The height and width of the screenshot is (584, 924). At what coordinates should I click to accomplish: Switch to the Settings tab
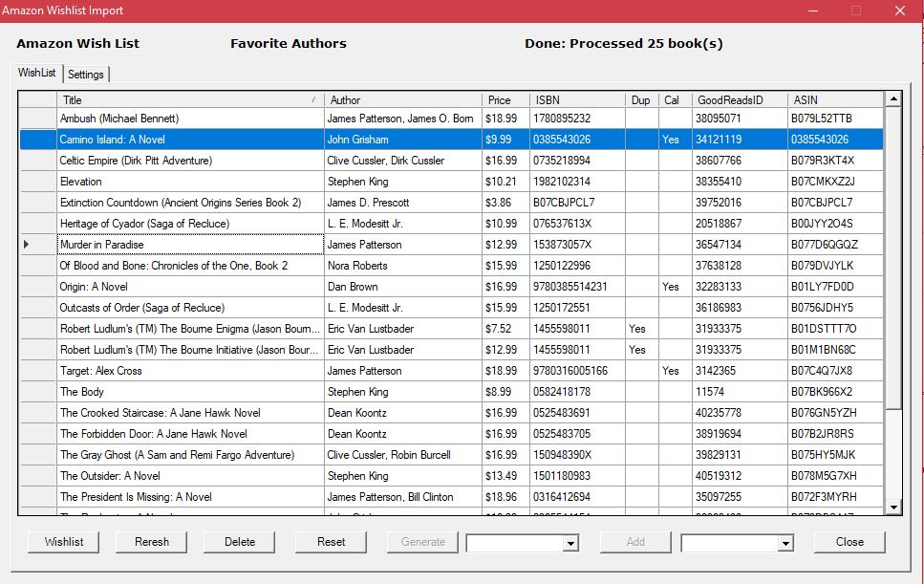86,75
